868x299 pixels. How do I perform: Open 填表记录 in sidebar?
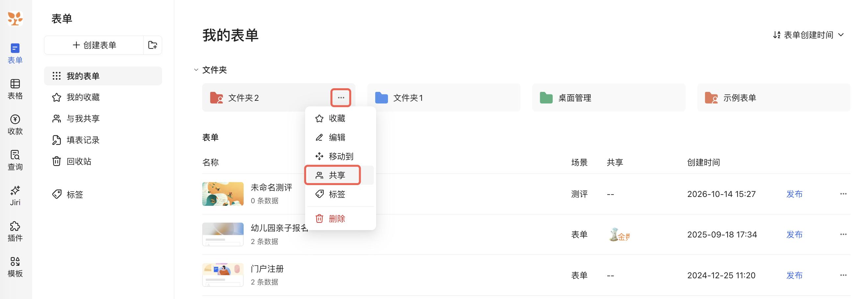pos(103,140)
